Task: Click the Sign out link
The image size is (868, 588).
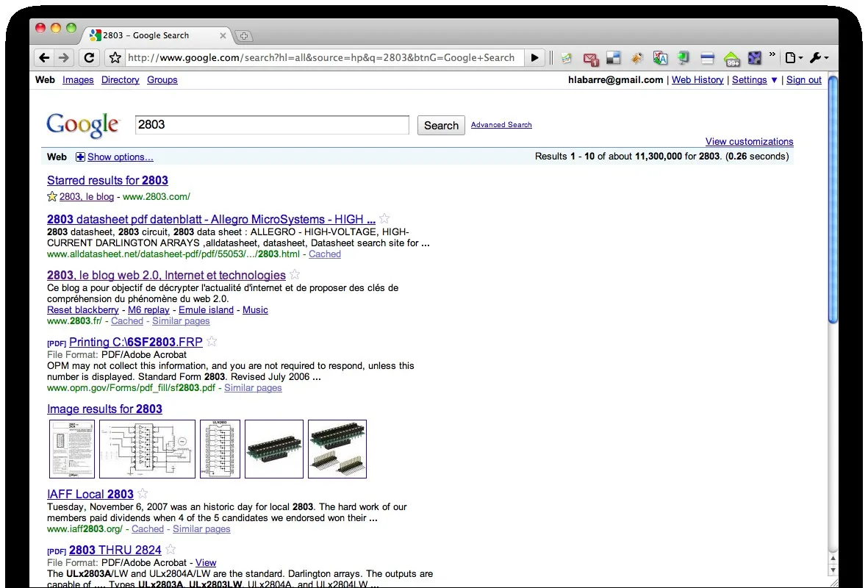Action: (804, 79)
